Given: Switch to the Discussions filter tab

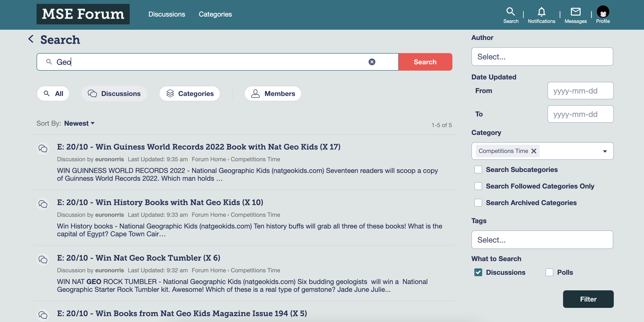Looking at the screenshot, I should [114, 94].
